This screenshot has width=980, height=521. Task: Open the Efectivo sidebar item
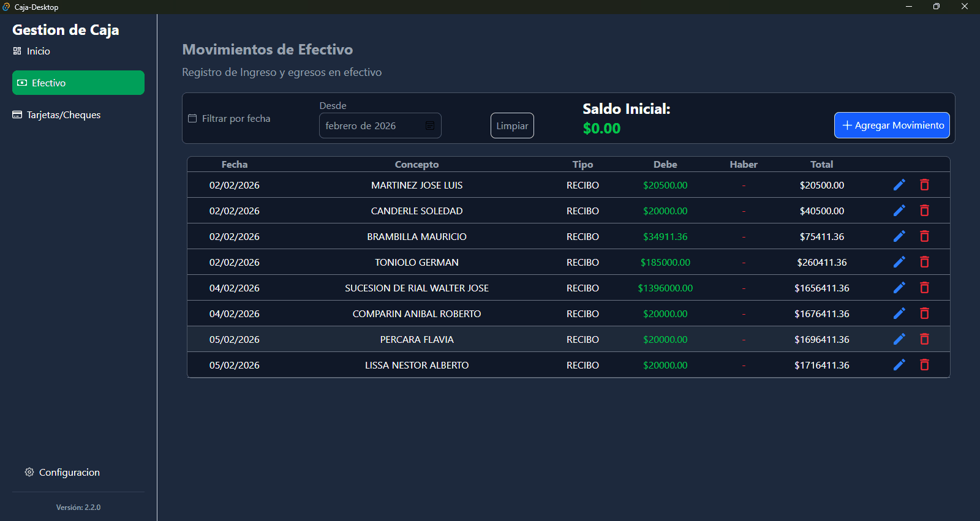click(78, 83)
